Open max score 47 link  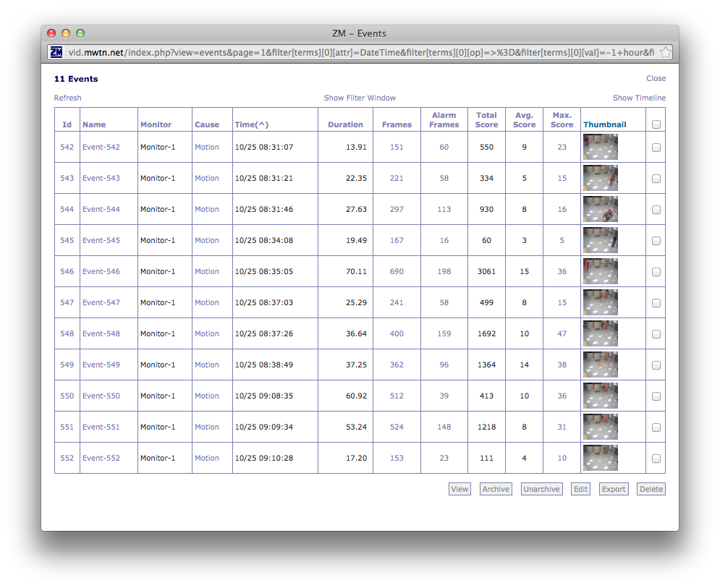click(562, 333)
